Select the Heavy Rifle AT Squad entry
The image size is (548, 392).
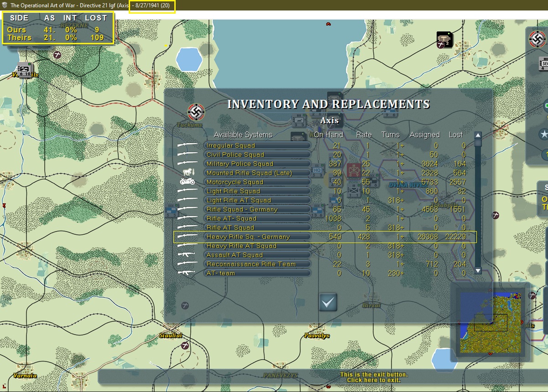point(257,246)
